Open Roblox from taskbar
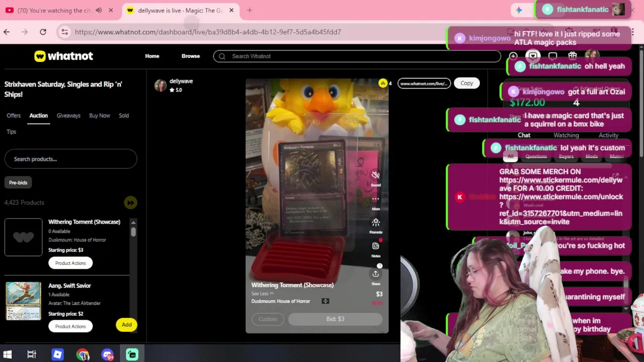This screenshot has height=362, width=644. (x=57, y=354)
